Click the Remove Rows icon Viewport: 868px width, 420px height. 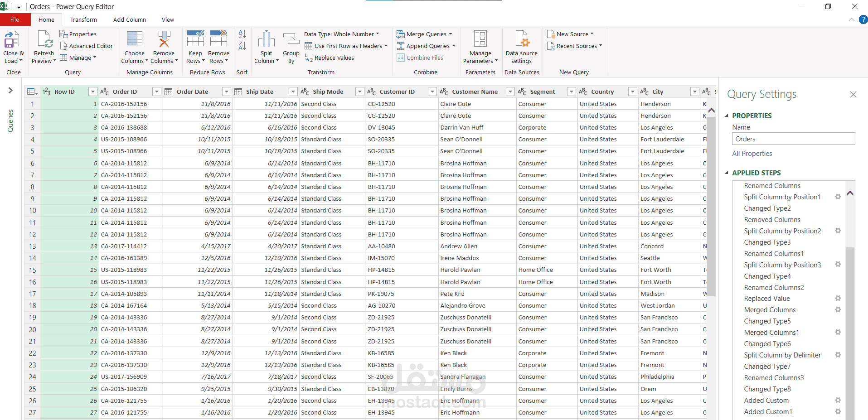tap(218, 39)
